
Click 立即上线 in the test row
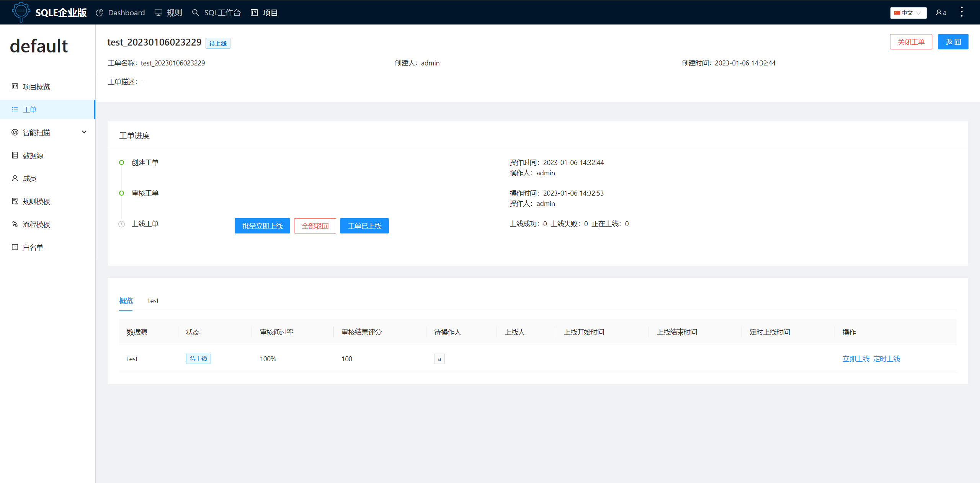coord(856,359)
